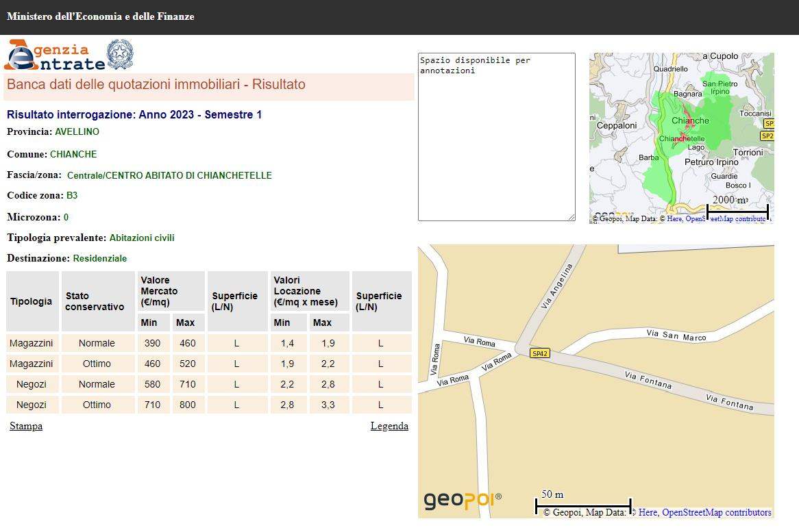Click Via Angelina street on map
This screenshot has height=532, width=799.
click(x=556, y=286)
